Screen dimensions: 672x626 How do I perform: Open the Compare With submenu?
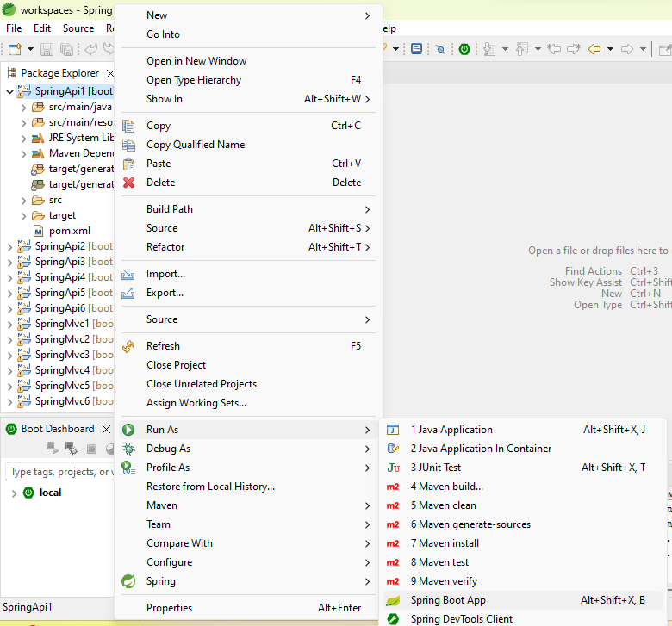[248, 543]
